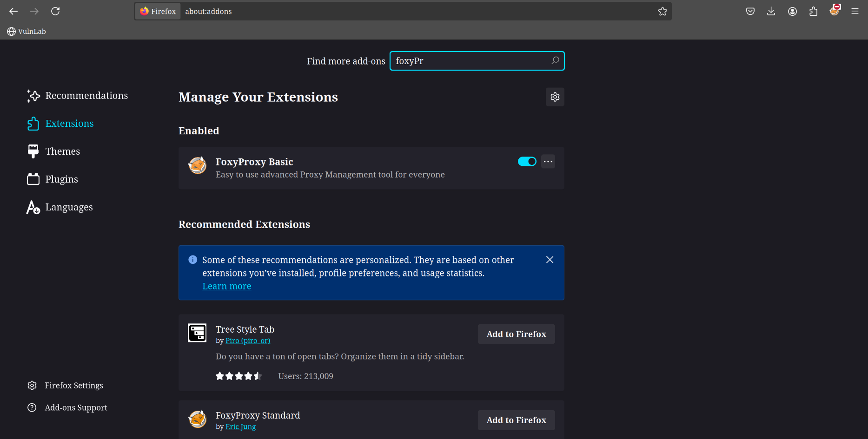Image resolution: width=868 pixels, height=439 pixels.
Task: Bookmark this page with the star icon
Action: pos(663,11)
